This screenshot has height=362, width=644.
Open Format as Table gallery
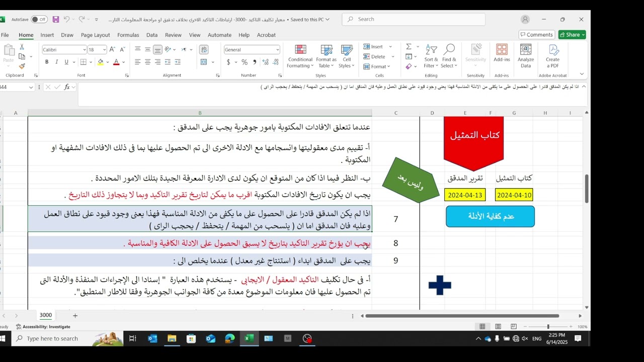pos(326,57)
